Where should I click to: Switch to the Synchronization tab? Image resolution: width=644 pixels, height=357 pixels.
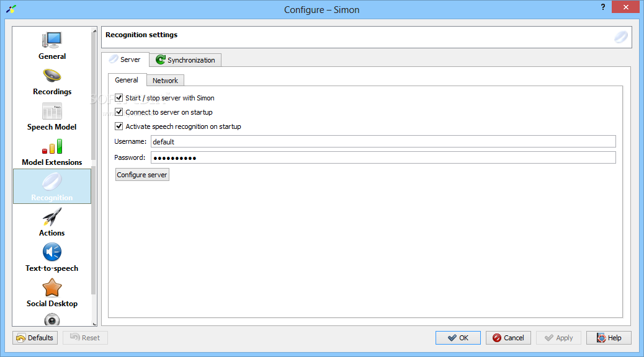(186, 60)
